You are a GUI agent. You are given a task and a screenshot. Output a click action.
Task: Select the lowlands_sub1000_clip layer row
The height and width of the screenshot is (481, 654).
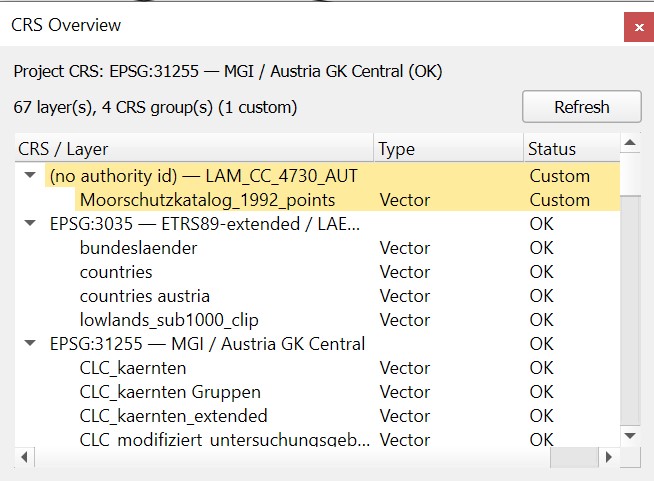tap(317, 320)
